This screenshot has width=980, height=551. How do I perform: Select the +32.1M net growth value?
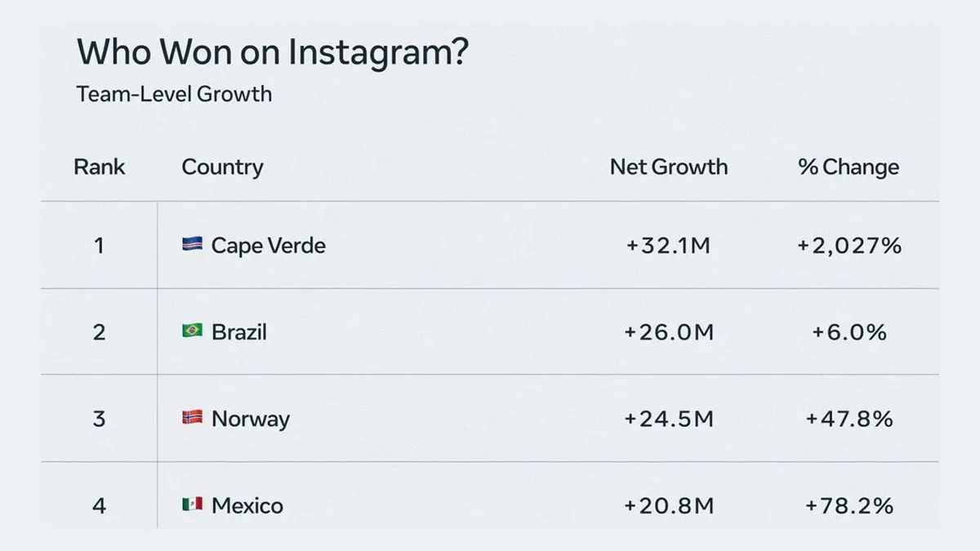(x=669, y=245)
